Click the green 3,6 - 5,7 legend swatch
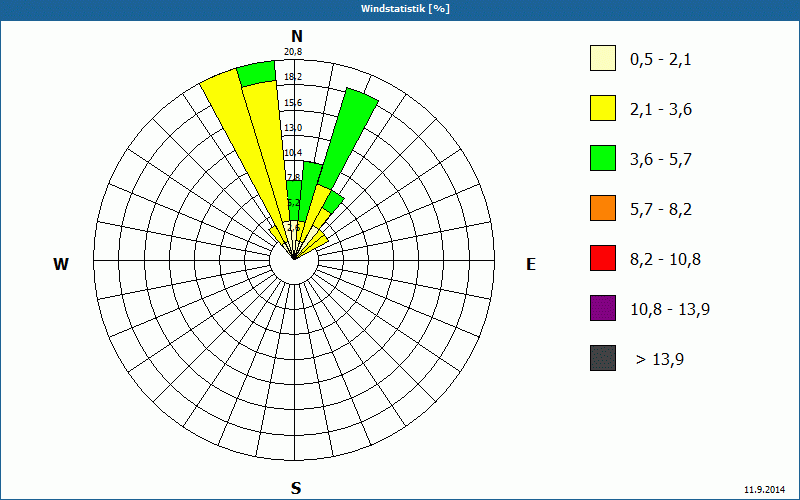800x500 pixels. tap(603, 158)
